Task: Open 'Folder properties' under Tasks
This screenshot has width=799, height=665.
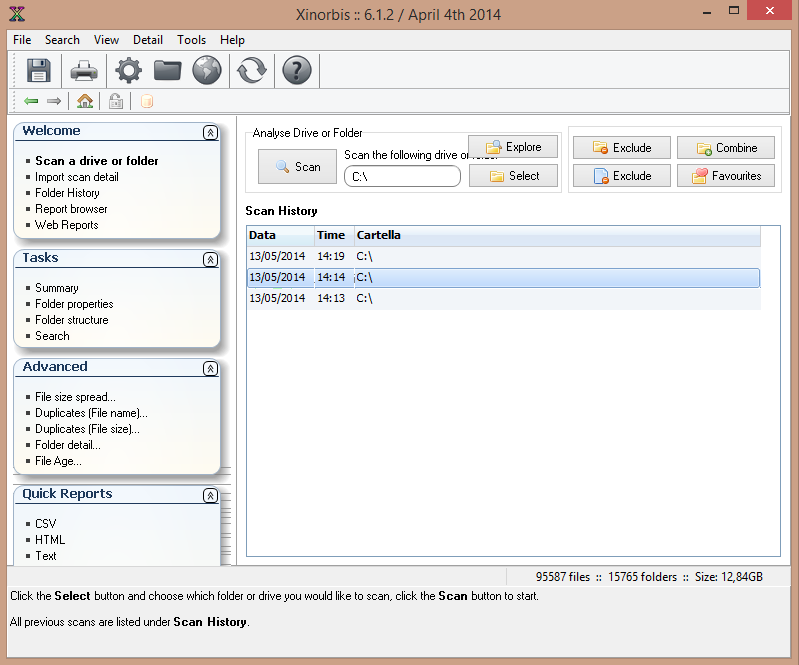Action: pyautogui.click(x=74, y=304)
